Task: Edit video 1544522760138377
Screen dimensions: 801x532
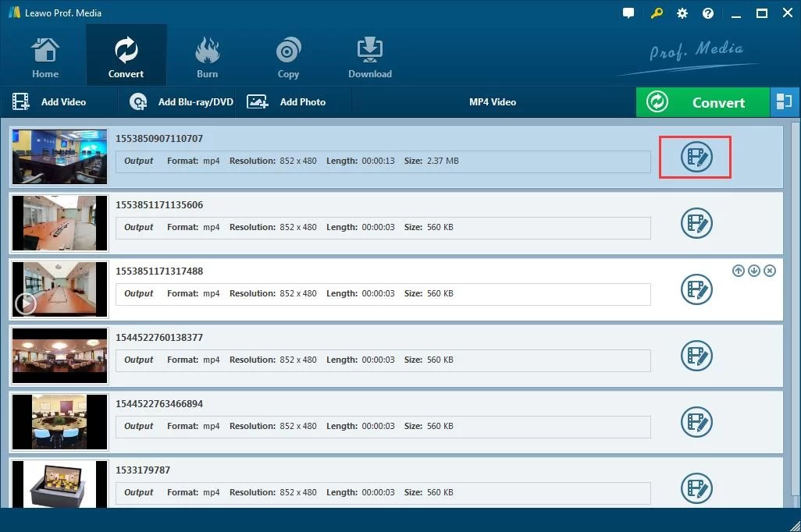Action: (x=696, y=356)
